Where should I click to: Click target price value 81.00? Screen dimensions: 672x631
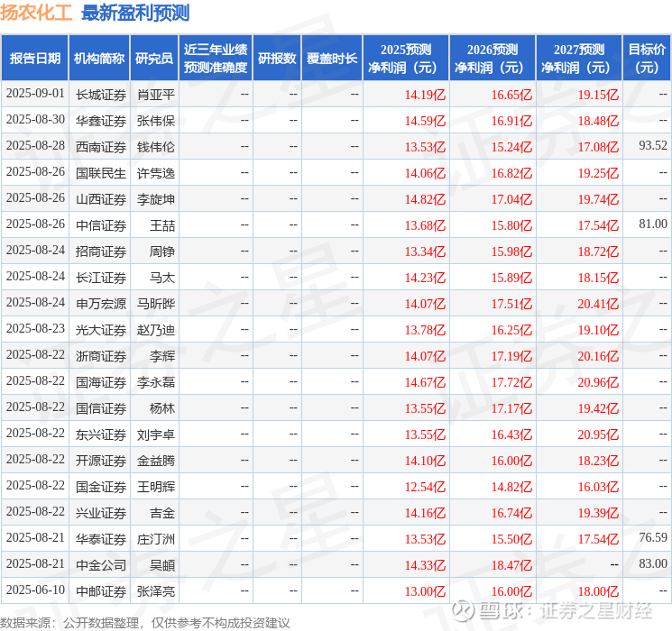tap(653, 224)
